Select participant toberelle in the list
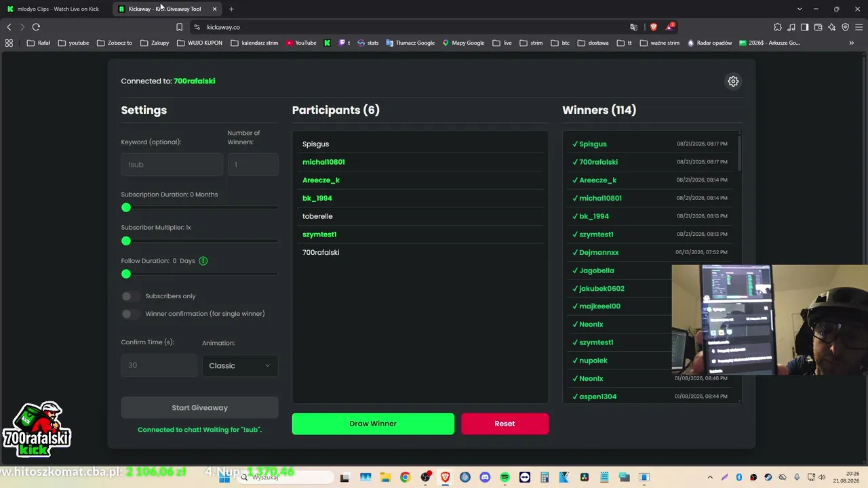 tap(420, 216)
